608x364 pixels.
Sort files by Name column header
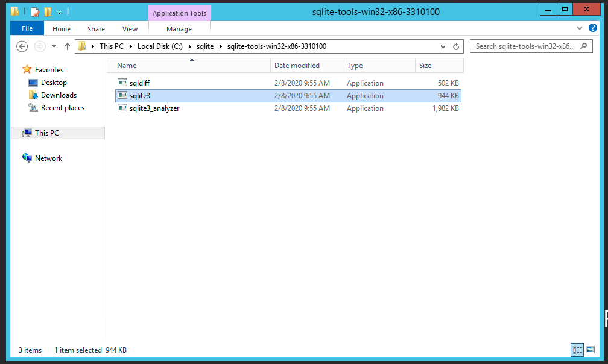pyautogui.click(x=188, y=66)
